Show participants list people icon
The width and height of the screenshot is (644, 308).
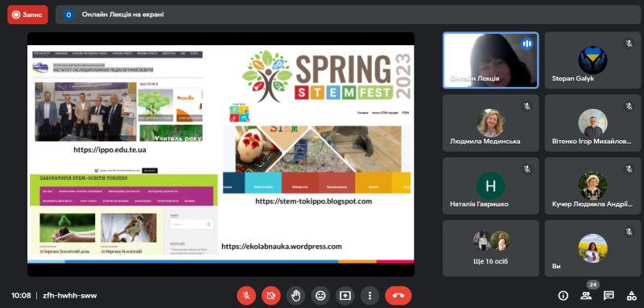[x=586, y=295]
